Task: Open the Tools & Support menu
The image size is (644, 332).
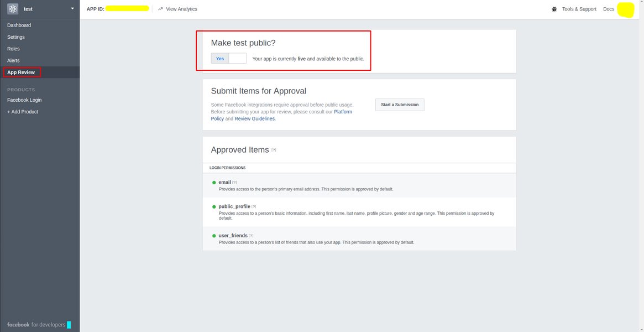Action: click(578, 9)
